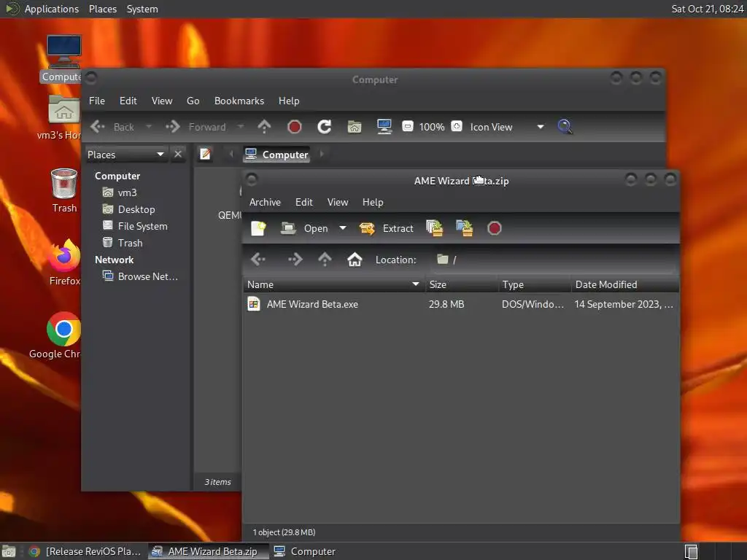Open Go menu in Computer window
This screenshot has width=747, height=560.
193,101
